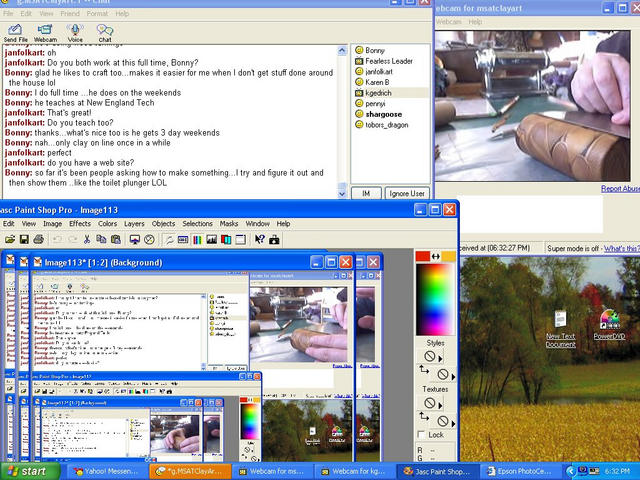Click the Undo arrow icon

click(57, 239)
